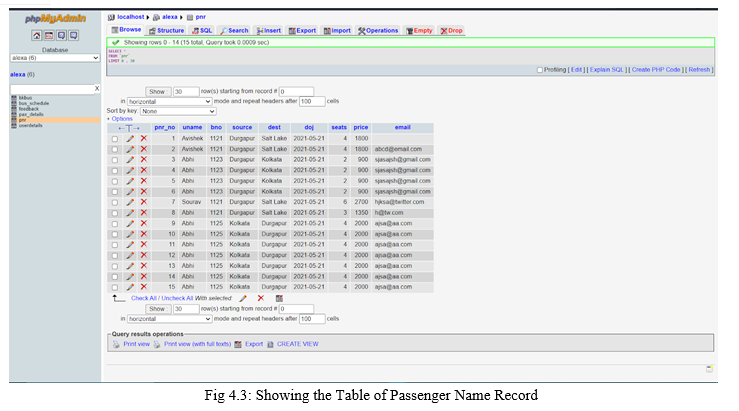This screenshot has width=739, height=411.
Task: Click the Drop tab
Action: 451,31
